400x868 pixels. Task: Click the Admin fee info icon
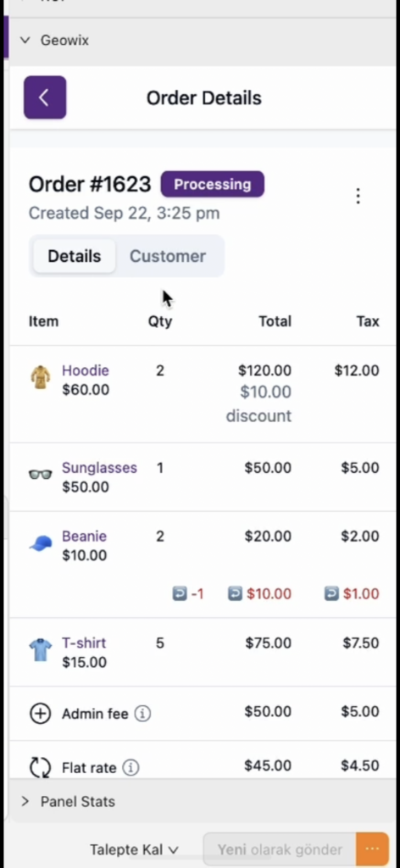click(142, 714)
